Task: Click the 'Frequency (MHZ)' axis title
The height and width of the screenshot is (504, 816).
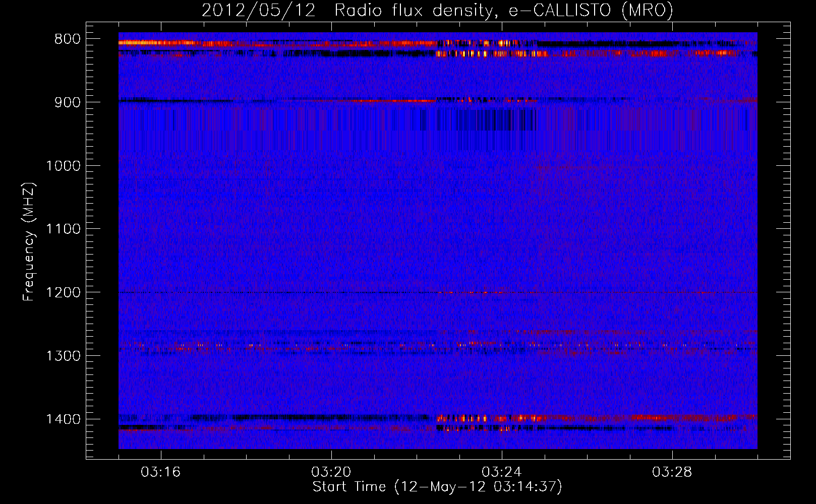Action: pyautogui.click(x=29, y=241)
